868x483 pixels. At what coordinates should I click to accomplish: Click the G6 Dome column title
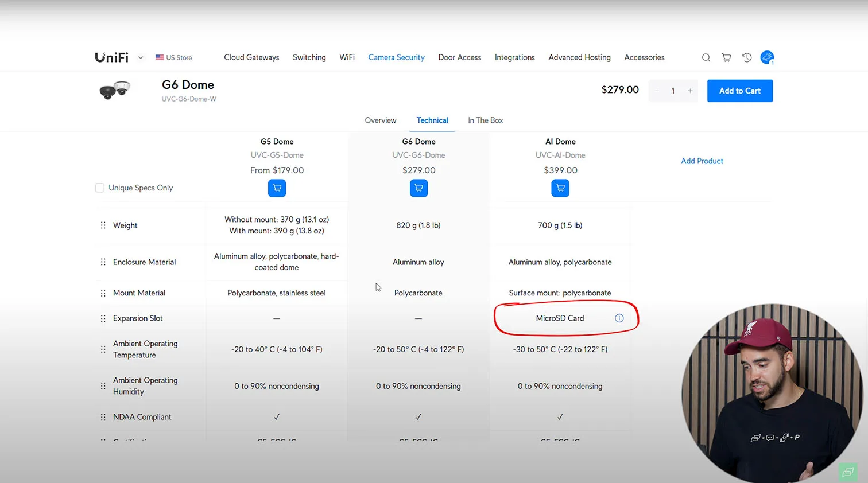[418, 142]
